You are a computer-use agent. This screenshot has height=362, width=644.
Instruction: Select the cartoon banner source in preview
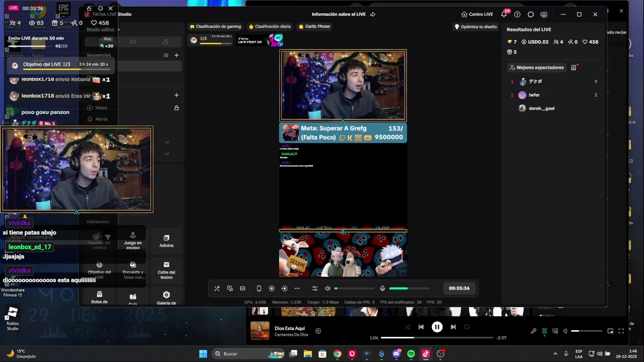click(x=343, y=254)
